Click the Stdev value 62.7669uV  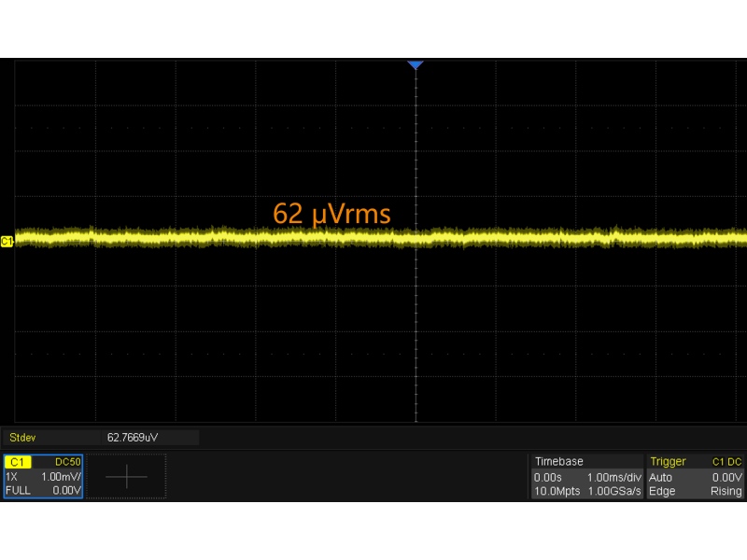[133, 437]
